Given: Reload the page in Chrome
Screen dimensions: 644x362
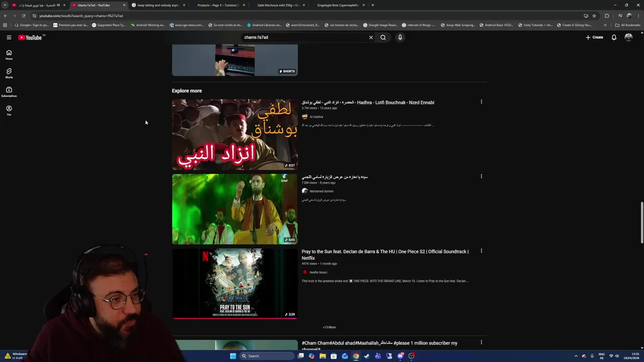Looking at the screenshot, I should click(x=23, y=16).
